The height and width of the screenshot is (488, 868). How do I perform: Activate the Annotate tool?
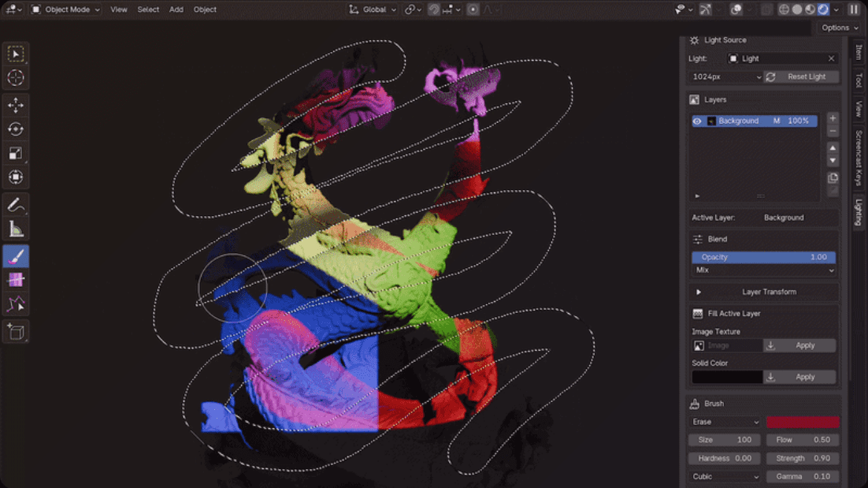pos(16,204)
